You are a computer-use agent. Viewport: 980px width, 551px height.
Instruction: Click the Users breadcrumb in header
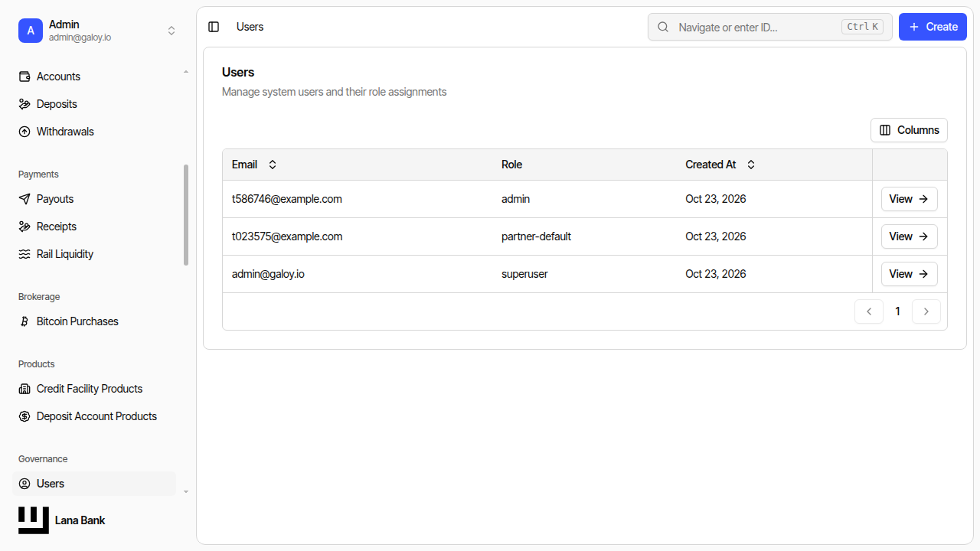pyautogui.click(x=250, y=27)
